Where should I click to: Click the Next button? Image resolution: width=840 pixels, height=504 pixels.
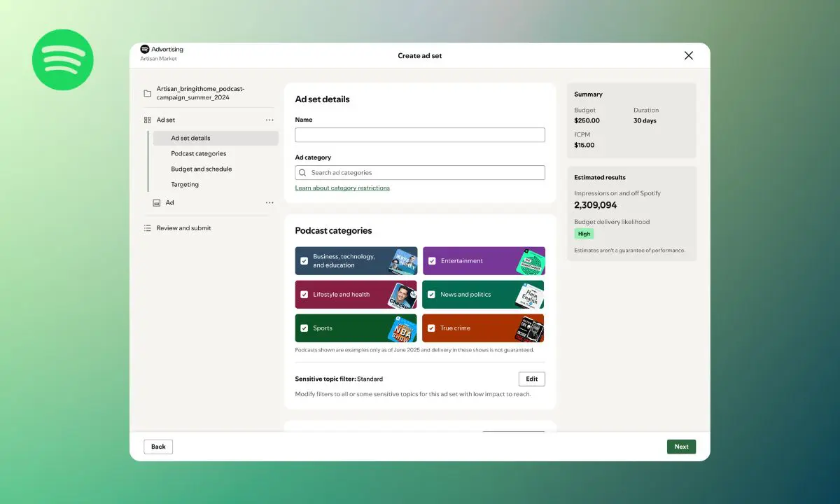[681, 447]
